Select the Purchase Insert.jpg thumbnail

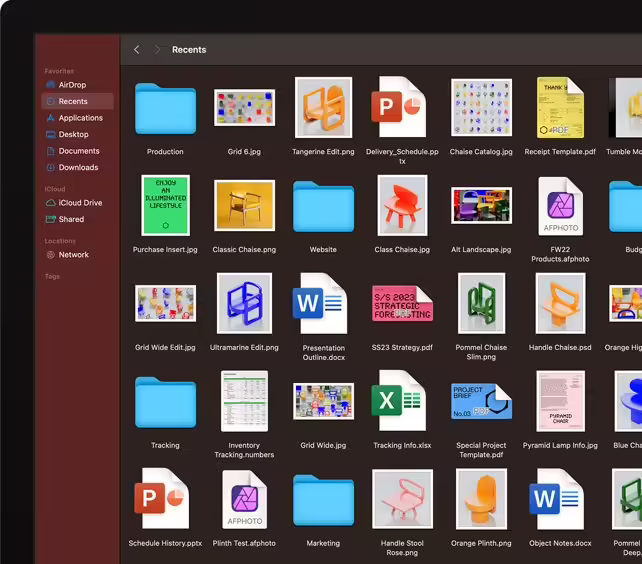(x=165, y=205)
